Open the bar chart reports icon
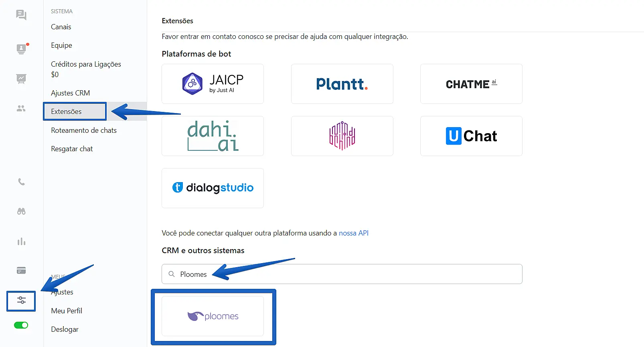The image size is (644, 347). tap(21, 241)
